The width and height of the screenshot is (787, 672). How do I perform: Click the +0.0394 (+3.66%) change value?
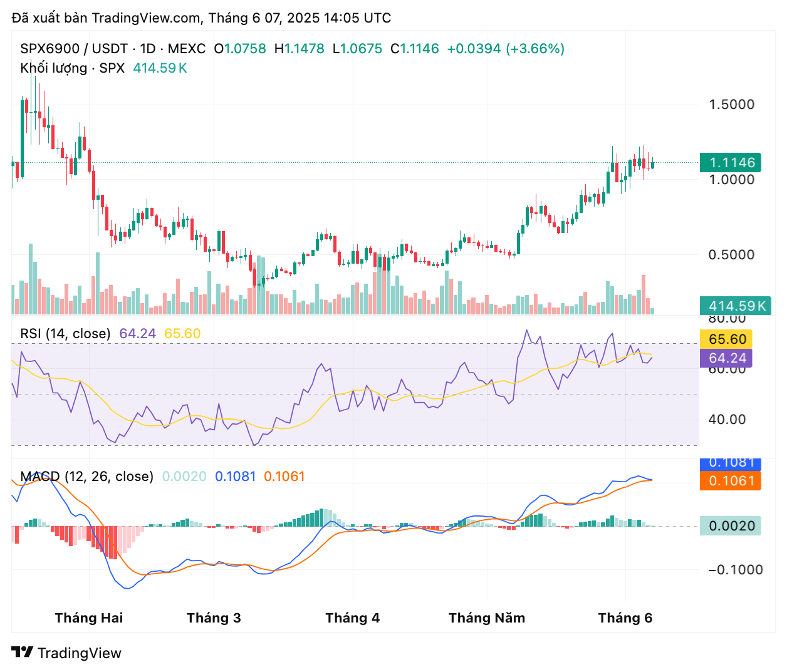click(x=506, y=49)
